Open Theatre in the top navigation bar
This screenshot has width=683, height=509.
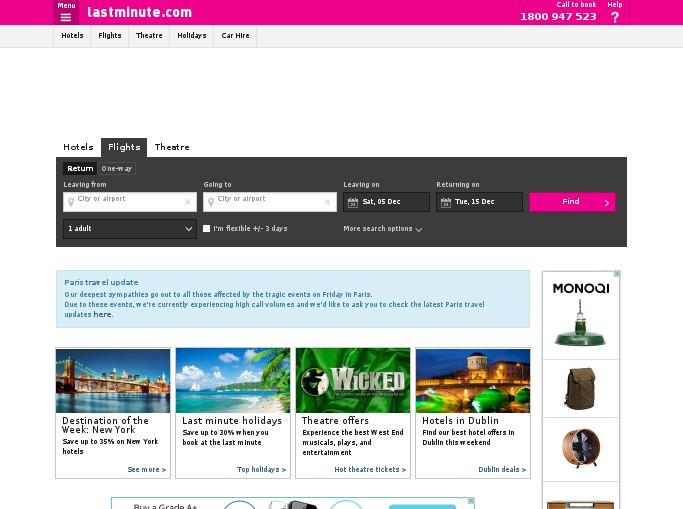[x=149, y=36]
